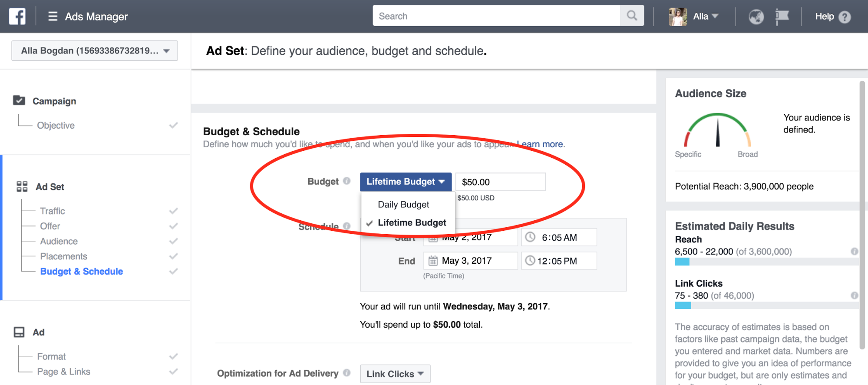Click the Search input field
Viewport: 868px width, 385px height.
[496, 16]
